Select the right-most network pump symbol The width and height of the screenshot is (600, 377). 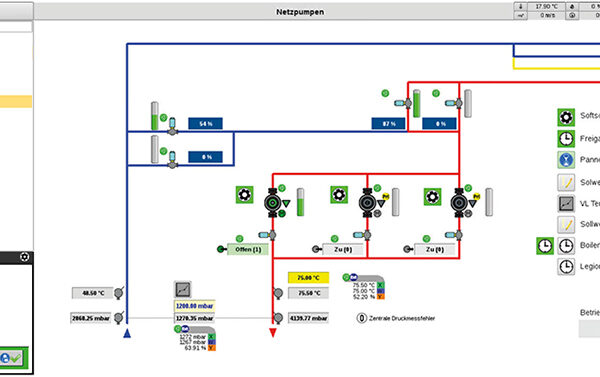(459, 203)
